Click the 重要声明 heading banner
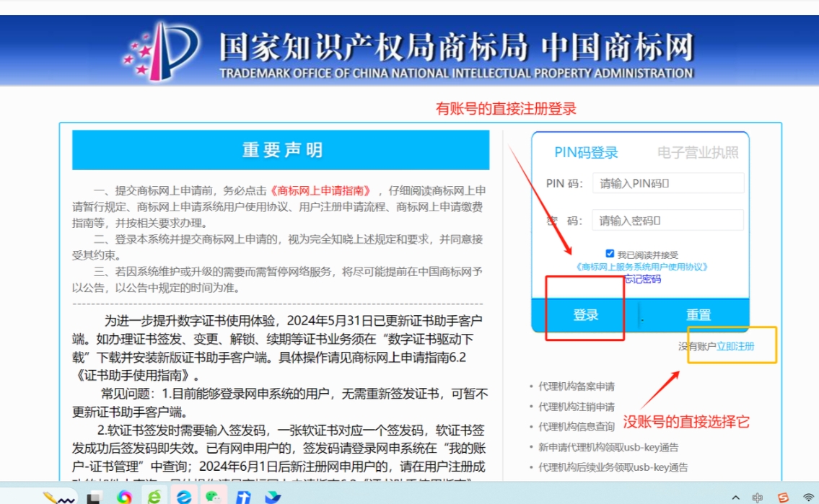The width and height of the screenshot is (819, 504). [281, 150]
